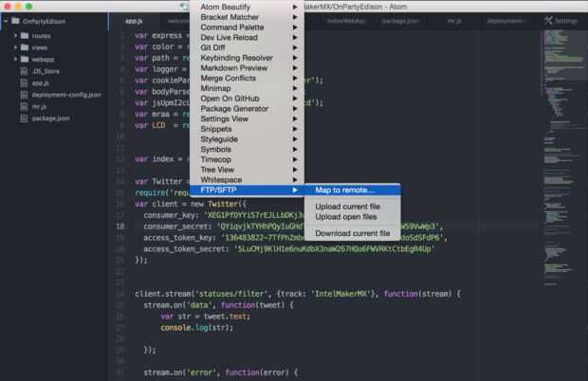The image size is (588, 381).
Task: Switch to the package.json editor tab
Action: 400,22
